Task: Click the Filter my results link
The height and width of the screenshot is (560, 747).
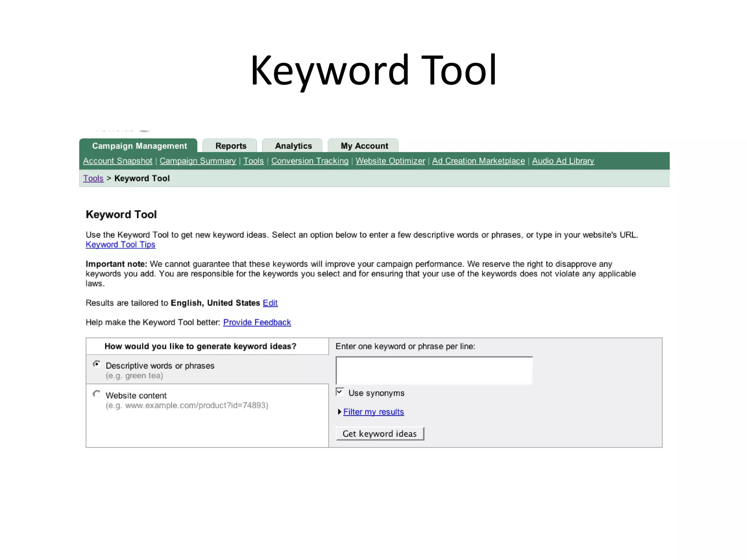Action: point(373,412)
